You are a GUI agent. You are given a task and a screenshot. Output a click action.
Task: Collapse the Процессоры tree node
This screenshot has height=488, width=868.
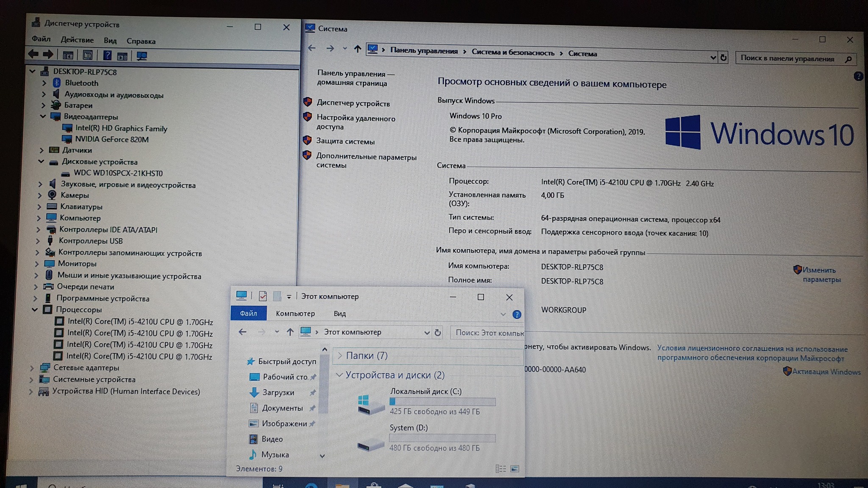[x=35, y=310]
